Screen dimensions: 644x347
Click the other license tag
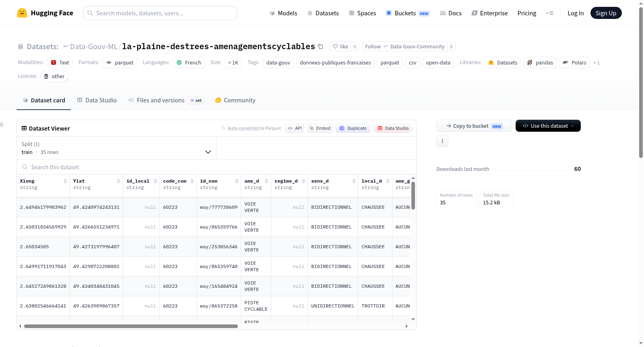(54, 76)
